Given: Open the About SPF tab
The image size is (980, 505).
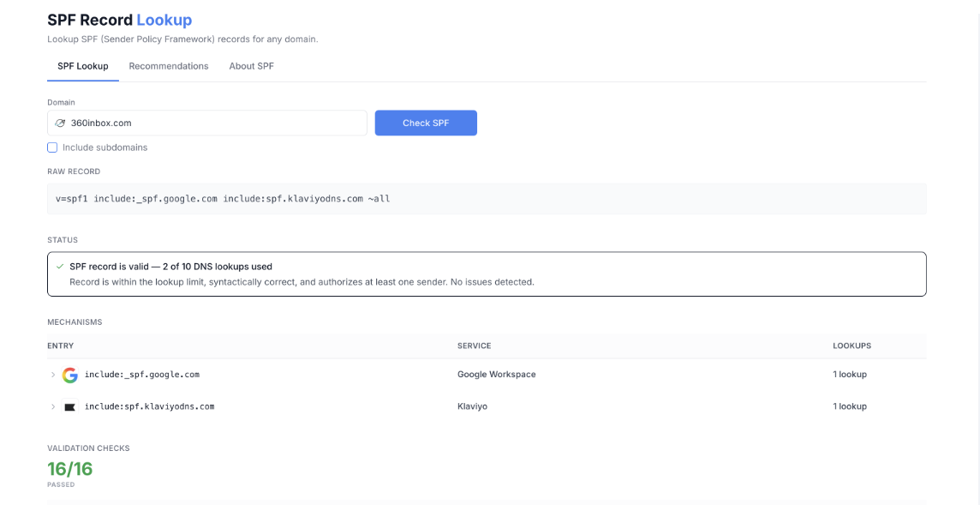Looking at the screenshot, I should tap(251, 66).
